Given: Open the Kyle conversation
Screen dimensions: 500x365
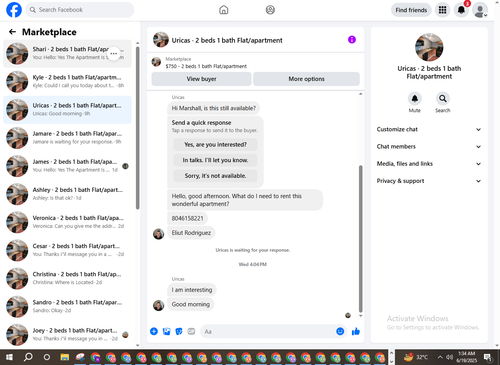Looking at the screenshot, I should click(x=67, y=82).
